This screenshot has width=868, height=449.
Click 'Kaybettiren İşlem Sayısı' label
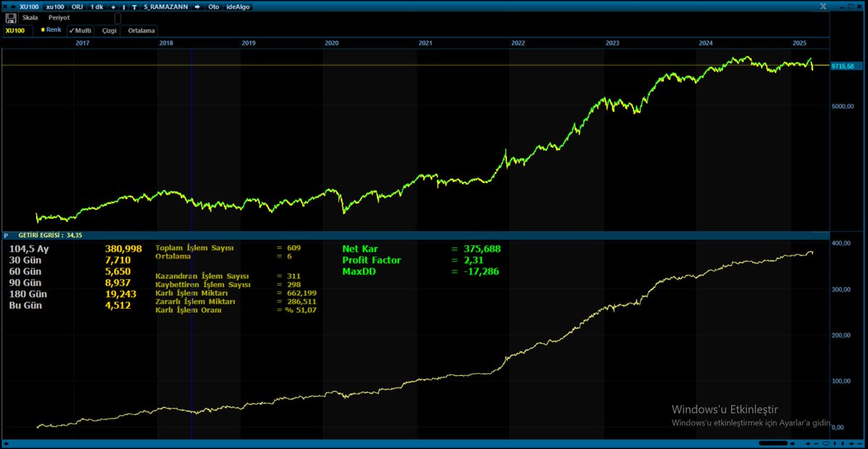pos(203,285)
